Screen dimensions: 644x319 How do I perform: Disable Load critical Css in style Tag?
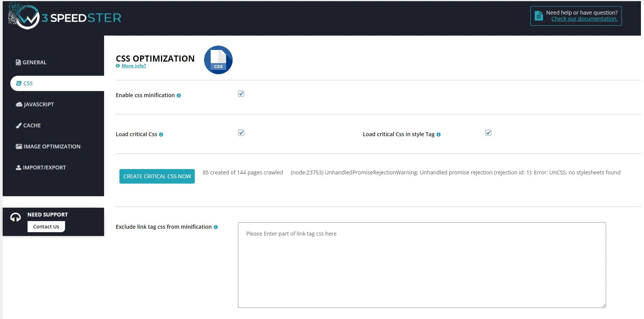[488, 133]
